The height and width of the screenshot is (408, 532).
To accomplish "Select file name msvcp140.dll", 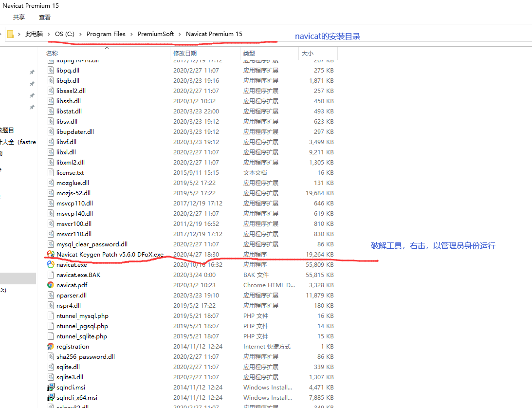I will [x=74, y=214].
